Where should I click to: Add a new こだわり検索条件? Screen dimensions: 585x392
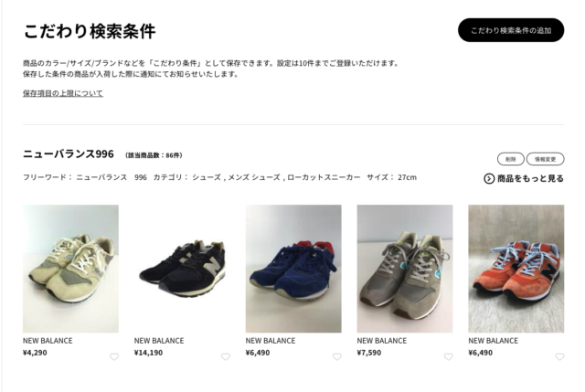pos(511,30)
